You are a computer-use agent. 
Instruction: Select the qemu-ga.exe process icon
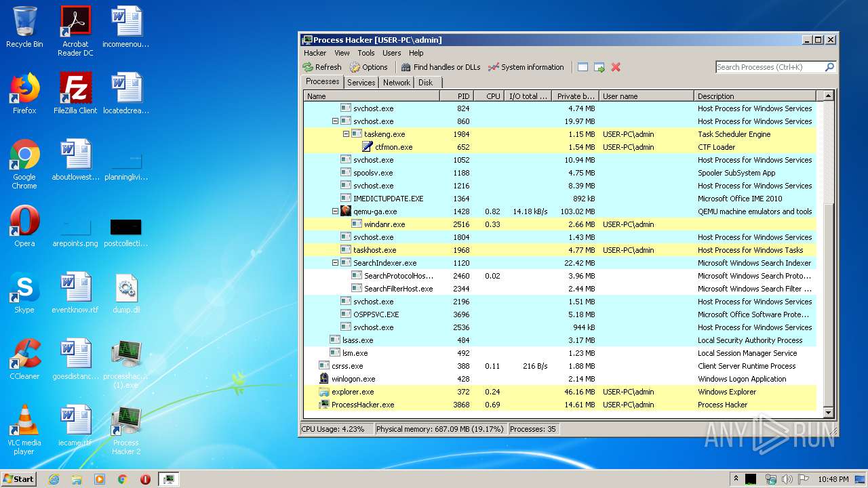pyautogui.click(x=346, y=211)
